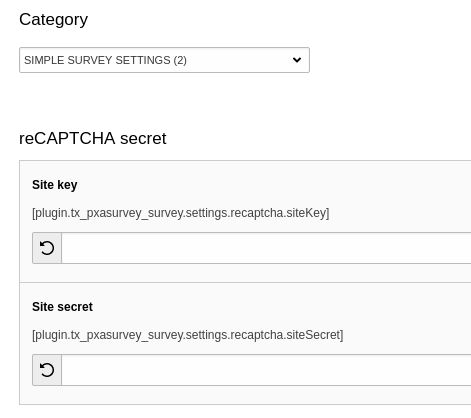Click the chevron arrow of Category selector
The width and height of the screenshot is (471, 418).
pos(297,60)
